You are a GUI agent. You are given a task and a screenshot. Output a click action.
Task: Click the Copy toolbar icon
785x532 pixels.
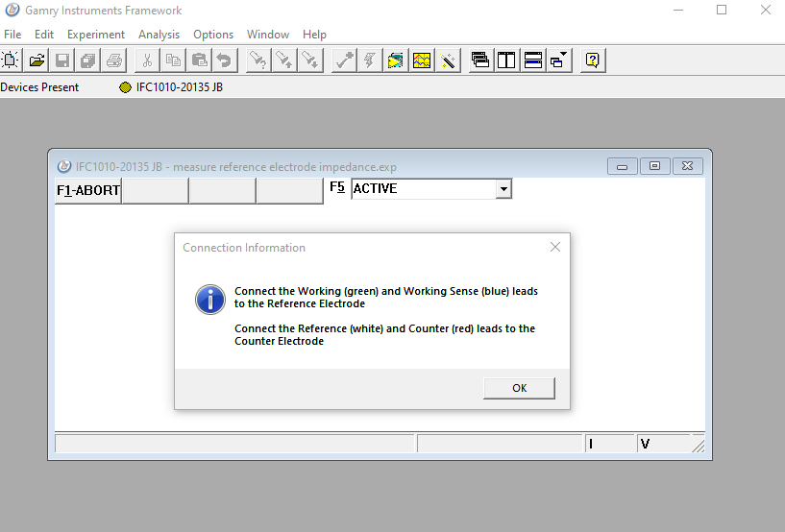[173, 60]
